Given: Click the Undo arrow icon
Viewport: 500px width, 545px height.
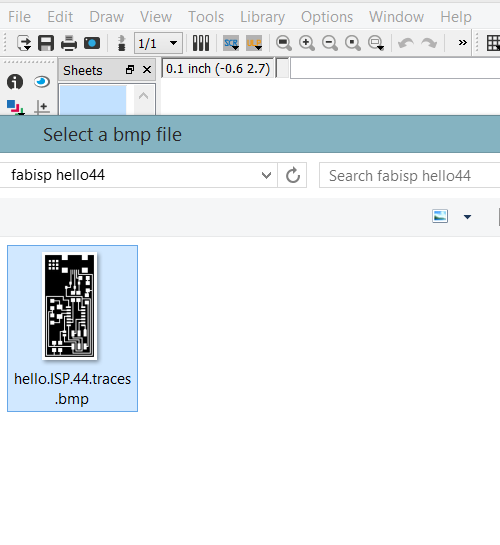Looking at the screenshot, I should click(406, 43).
